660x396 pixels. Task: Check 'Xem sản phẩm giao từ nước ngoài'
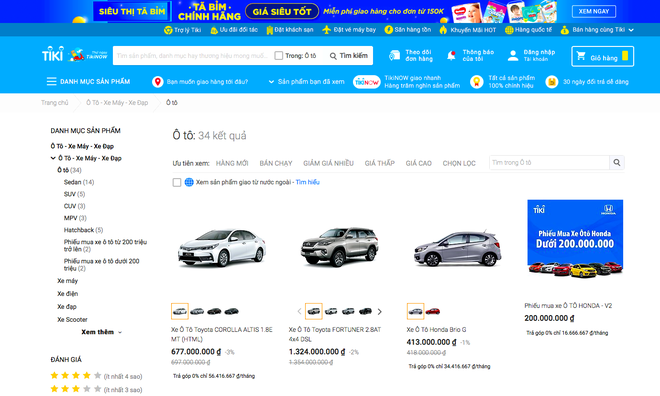[x=177, y=182]
